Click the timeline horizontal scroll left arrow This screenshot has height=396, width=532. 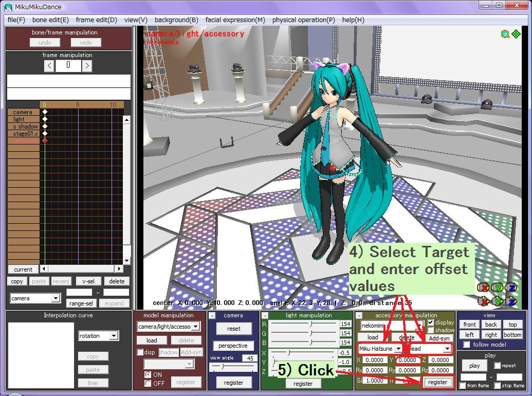pyautogui.click(x=44, y=269)
